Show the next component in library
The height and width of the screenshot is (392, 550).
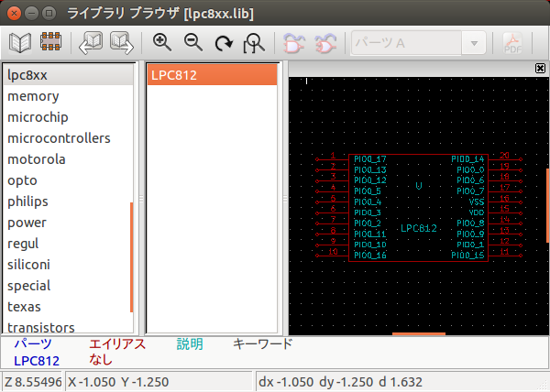(x=122, y=43)
